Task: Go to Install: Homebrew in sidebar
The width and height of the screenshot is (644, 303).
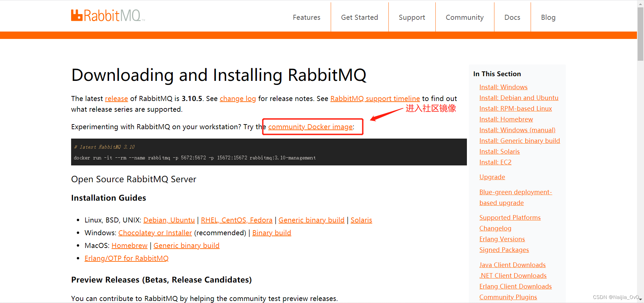Action: point(506,119)
